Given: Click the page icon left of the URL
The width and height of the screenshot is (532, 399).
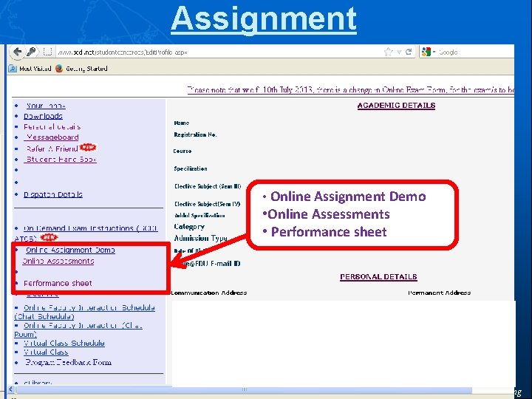Looking at the screenshot, I should click(x=47, y=52).
